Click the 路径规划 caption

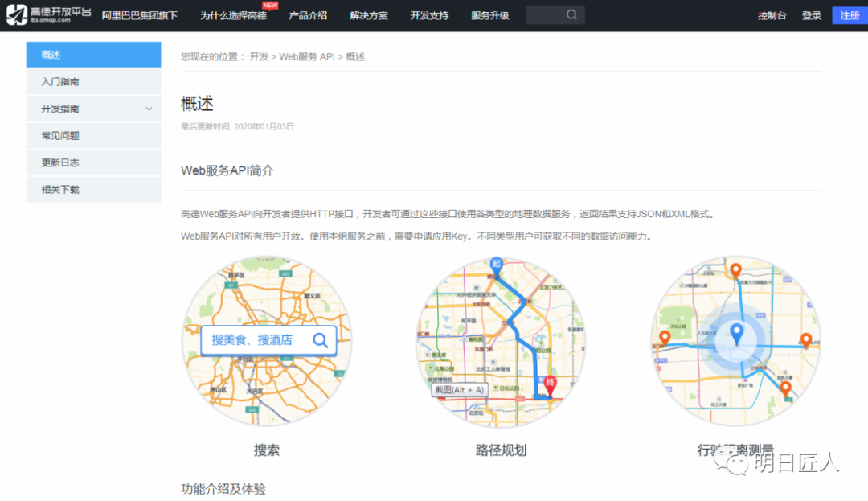click(501, 450)
